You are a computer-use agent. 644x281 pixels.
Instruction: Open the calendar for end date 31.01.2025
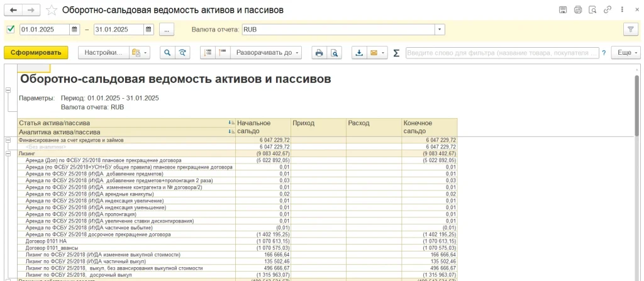pos(148,30)
